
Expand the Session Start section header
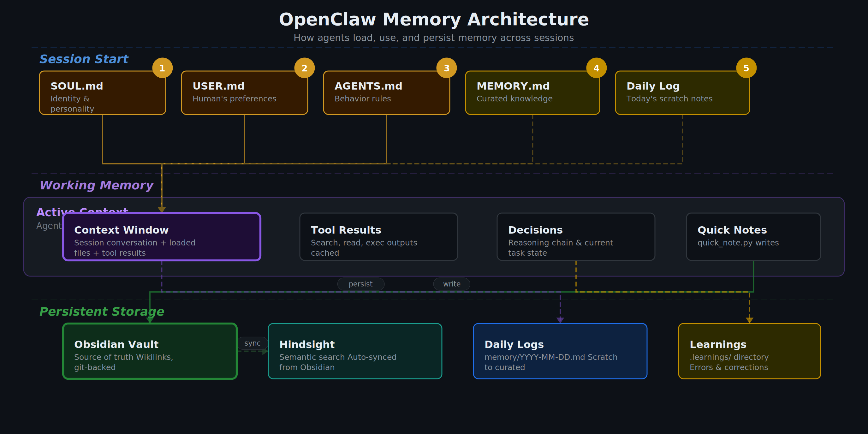(x=84, y=59)
